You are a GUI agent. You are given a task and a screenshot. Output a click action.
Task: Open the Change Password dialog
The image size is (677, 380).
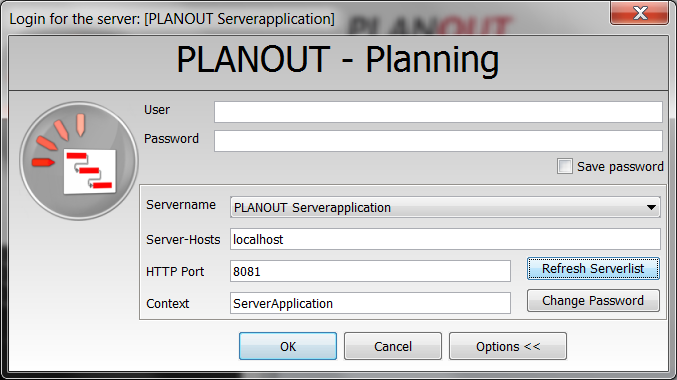pos(593,301)
